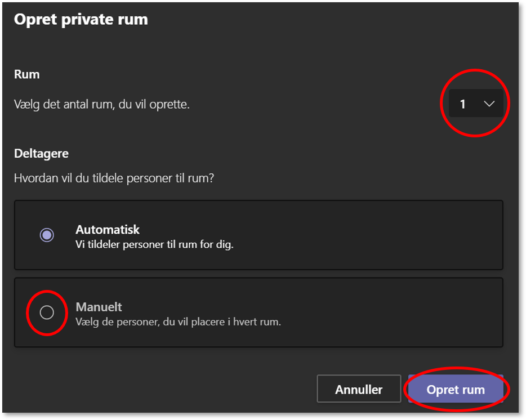526x420 pixels.
Task: Click the Deltagere section heading
Action: click(41, 153)
